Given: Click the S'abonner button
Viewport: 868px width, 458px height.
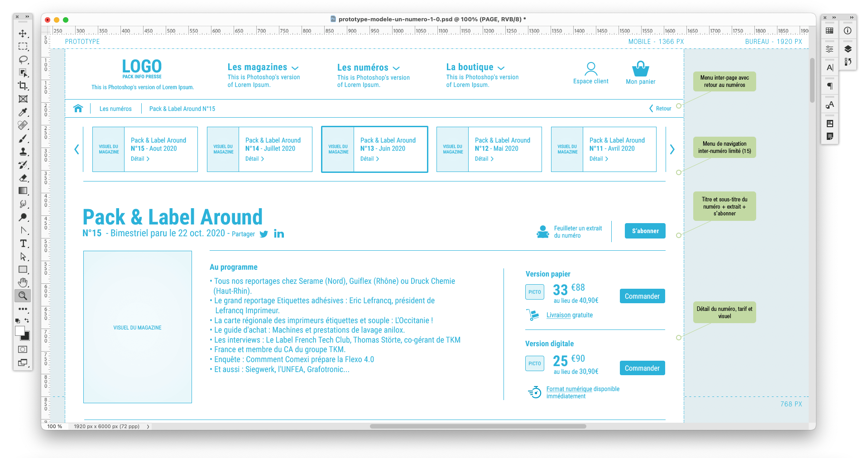Looking at the screenshot, I should 645,231.
